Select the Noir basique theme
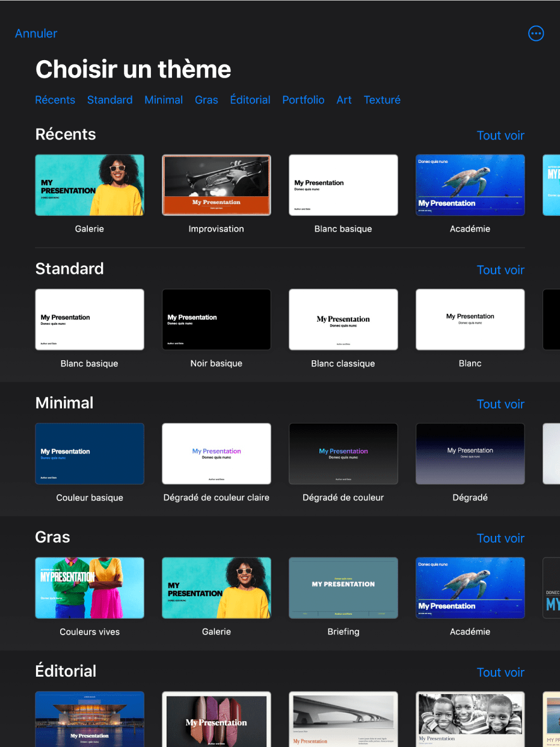The image size is (560, 747). coord(217,319)
